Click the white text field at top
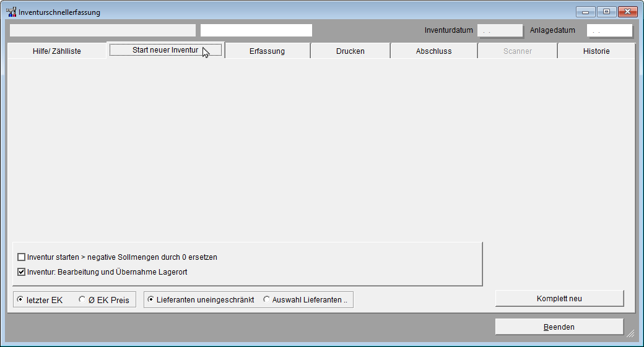Image resolution: width=644 pixels, height=347 pixels. click(256, 30)
